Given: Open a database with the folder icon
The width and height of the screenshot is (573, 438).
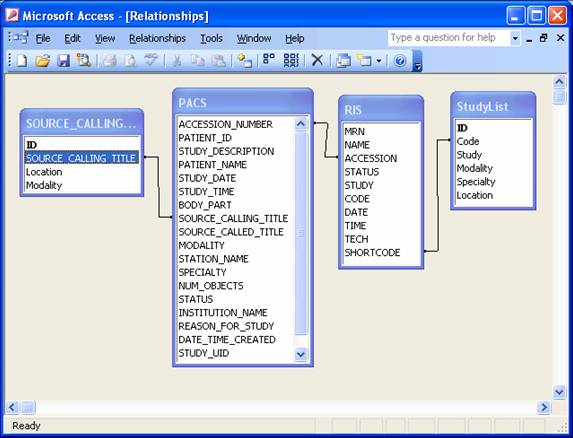Looking at the screenshot, I should (42, 60).
